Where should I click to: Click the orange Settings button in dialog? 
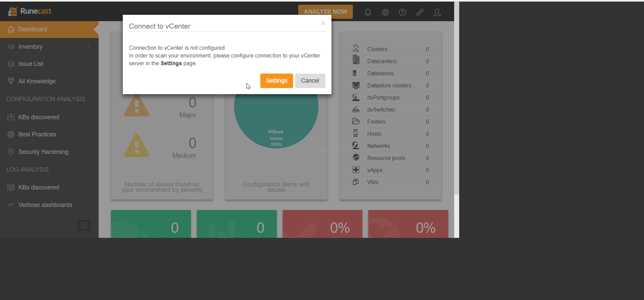point(276,81)
